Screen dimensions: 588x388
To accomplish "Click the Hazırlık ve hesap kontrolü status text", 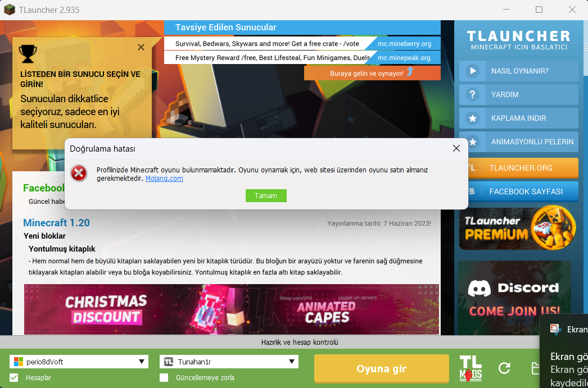I will coord(300,343).
